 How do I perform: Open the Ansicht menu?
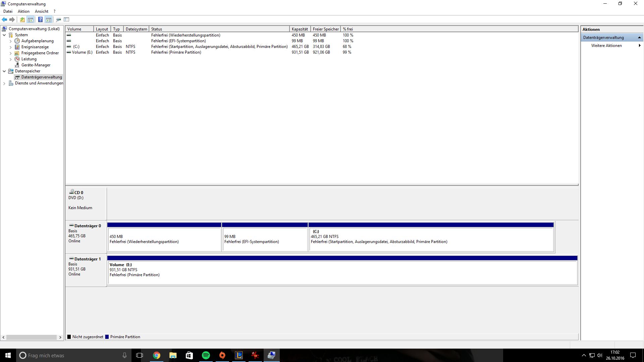coord(41,11)
